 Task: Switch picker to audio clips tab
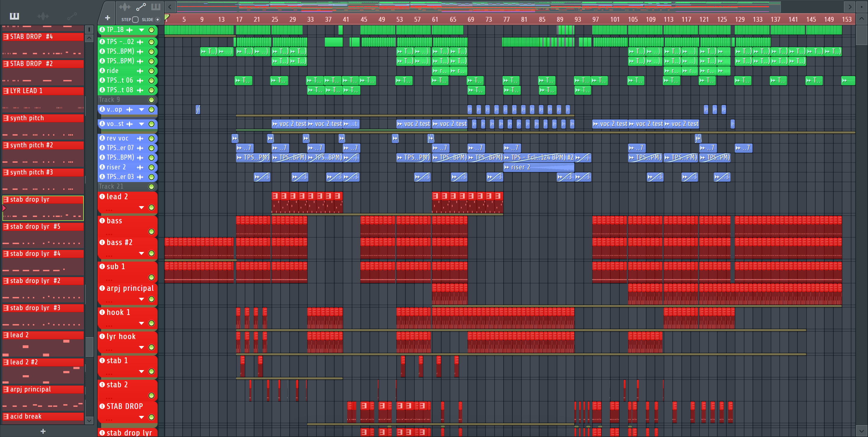pyautogui.click(x=43, y=16)
